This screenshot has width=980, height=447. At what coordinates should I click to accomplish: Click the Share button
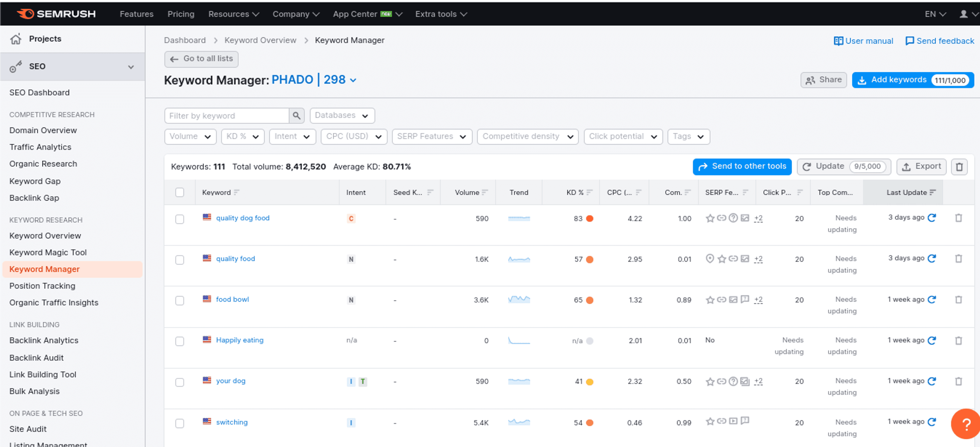click(x=824, y=80)
